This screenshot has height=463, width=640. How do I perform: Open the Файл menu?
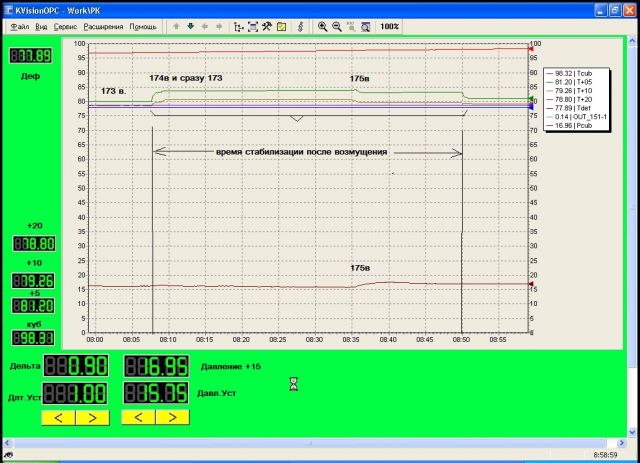19,26
